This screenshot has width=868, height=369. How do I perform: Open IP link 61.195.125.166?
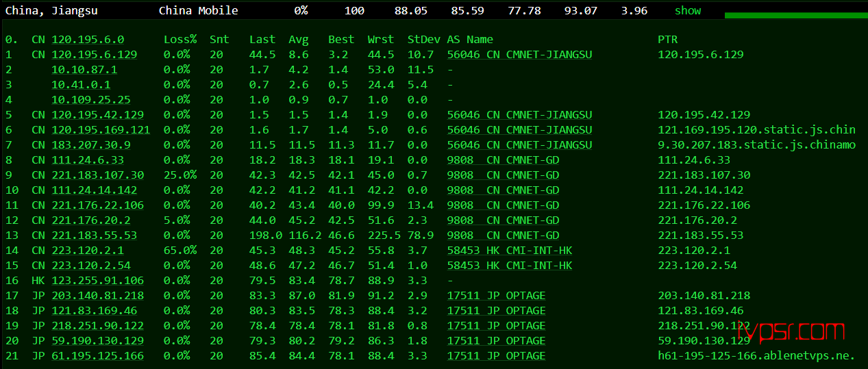click(98, 356)
